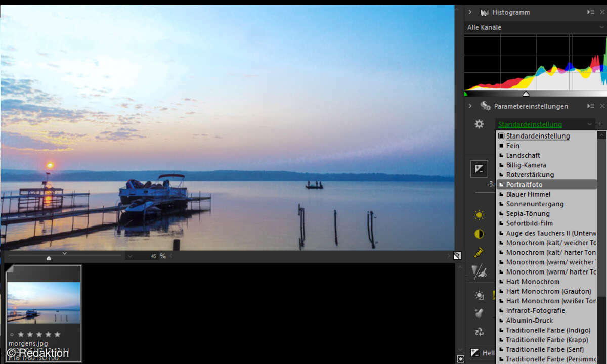
Task: Choose Traditionelle Farbe (Senf) preset
Action: point(547,349)
